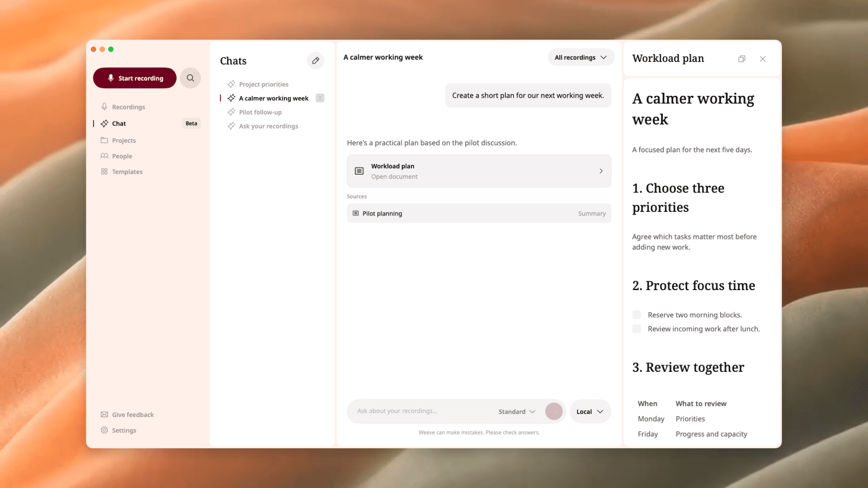Image resolution: width=868 pixels, height=488 pixels.
Task: Check Reserve two morning blocks
Action: coord(637,314)
